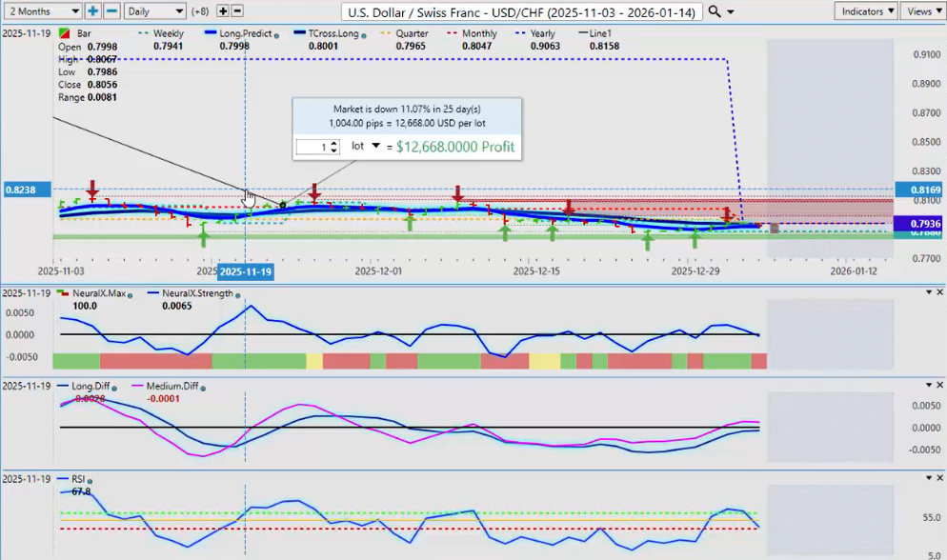Click the magnifier symbol search icon
947x560 pixels.
click(715, 11)
